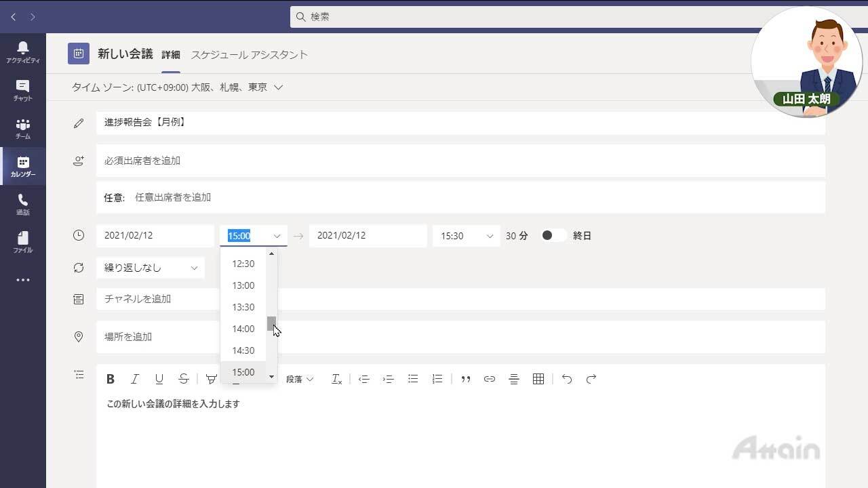Click the back navigation arrow
The image size is (868, 488).
click(x=14, y=16)
